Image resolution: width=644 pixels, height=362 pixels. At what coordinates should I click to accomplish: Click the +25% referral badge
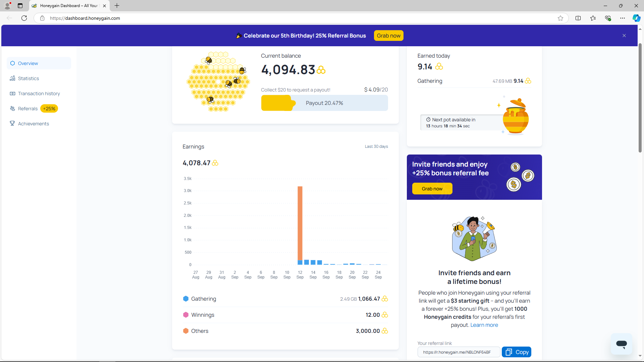click(49, 109)
